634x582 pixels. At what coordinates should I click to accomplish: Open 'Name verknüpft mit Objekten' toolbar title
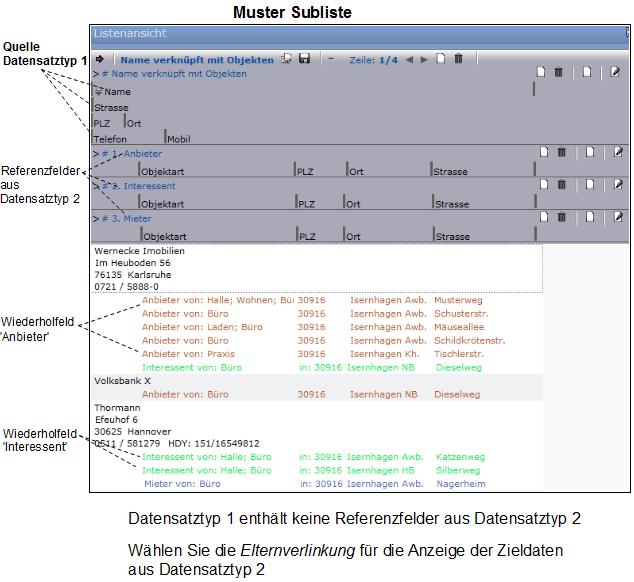pos(197,59)
